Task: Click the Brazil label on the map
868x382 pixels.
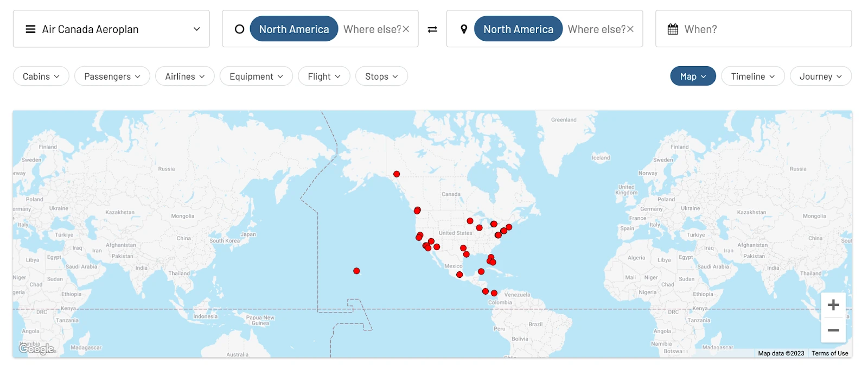Action: point(535,324)
